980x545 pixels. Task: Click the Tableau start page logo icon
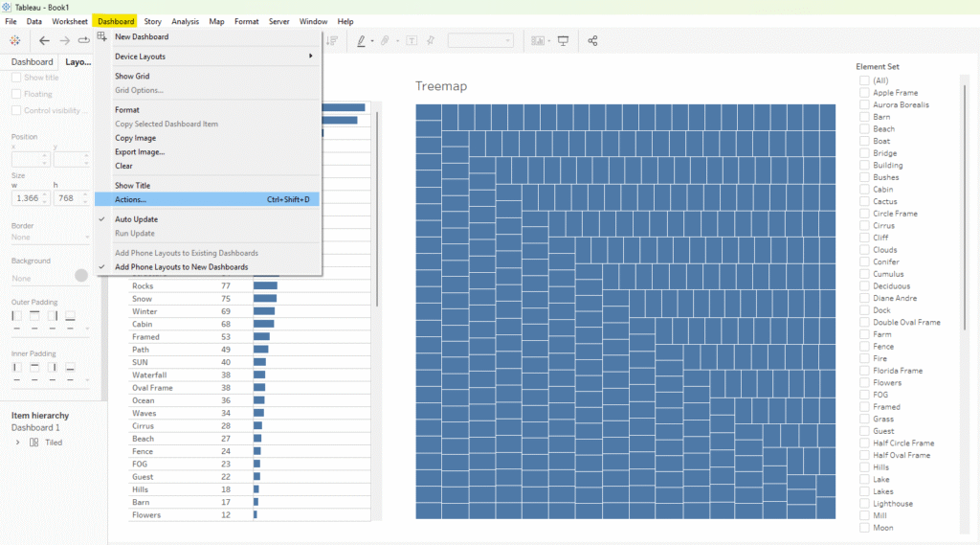[15, 40]
